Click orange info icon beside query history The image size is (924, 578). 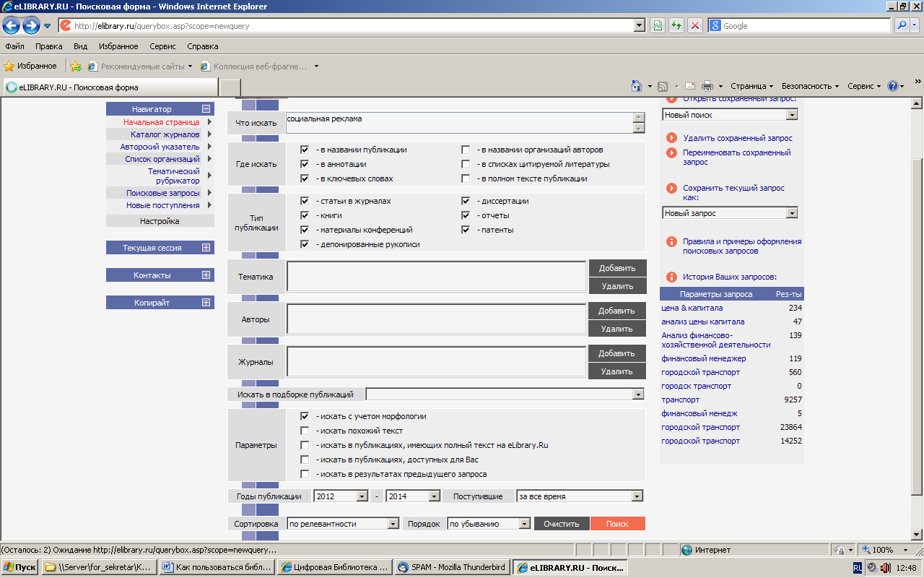click(672, 277)
